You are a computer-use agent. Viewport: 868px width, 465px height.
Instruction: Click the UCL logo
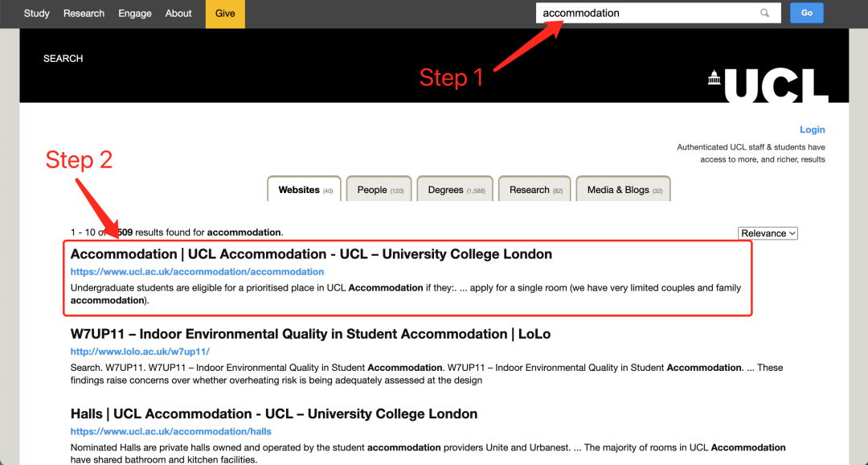coord(768,85)
